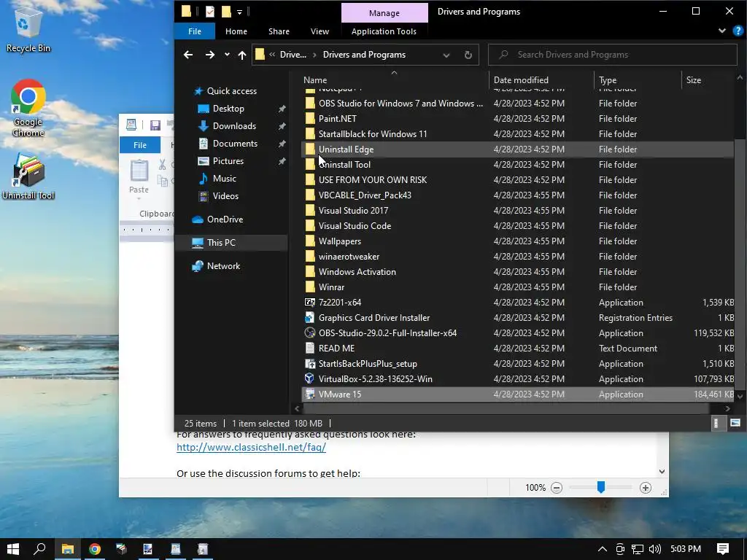Select the VirtualBox-5.2.38-136252-Win file
This screenshot has width=747, height=560.
click(517, 379)
